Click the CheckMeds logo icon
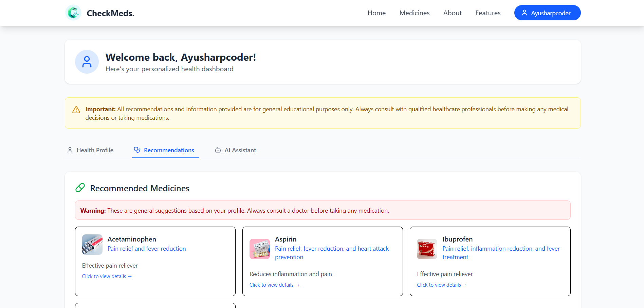 click(73, 13)
